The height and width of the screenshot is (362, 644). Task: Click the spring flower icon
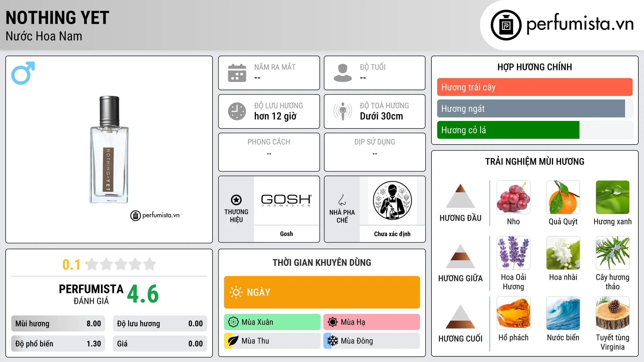(233, 322)
